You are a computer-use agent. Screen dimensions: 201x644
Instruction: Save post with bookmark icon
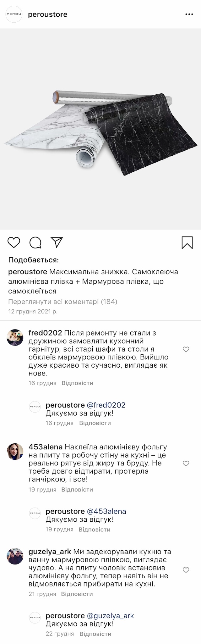click(x=187, y=242)
